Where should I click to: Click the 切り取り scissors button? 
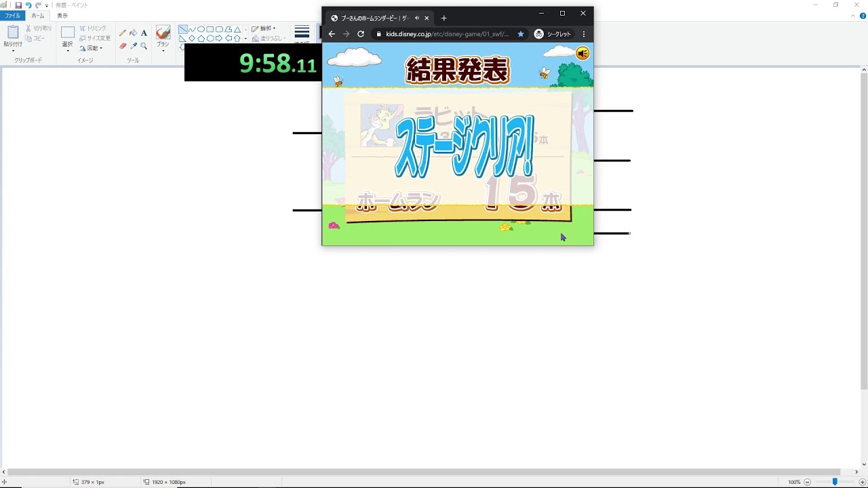39,28
